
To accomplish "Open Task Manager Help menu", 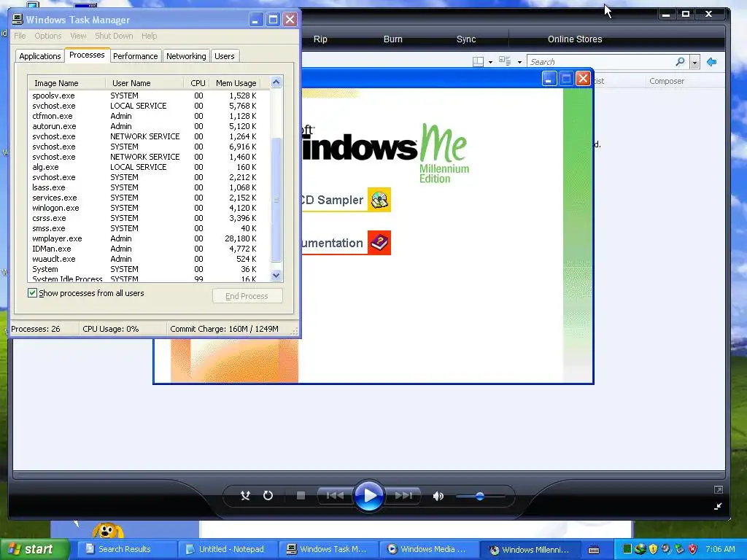I will click(x=149, y=36).
